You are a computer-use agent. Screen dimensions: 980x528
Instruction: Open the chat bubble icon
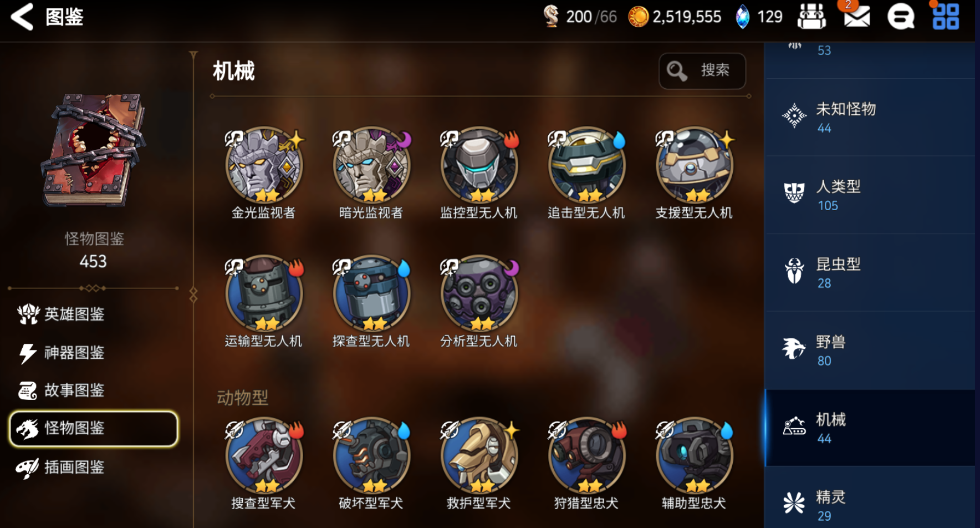pyautogui.click(x=901, y=17)
